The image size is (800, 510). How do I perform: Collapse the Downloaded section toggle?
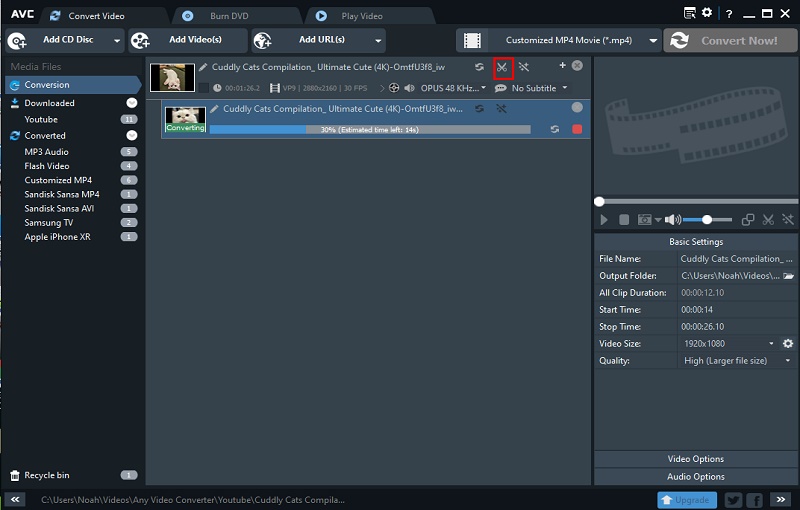[132, 103]
